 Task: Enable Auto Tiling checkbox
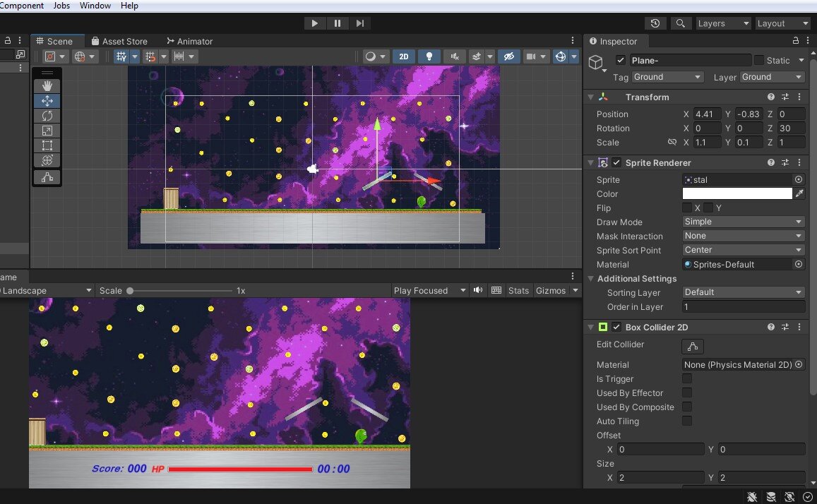687,421
